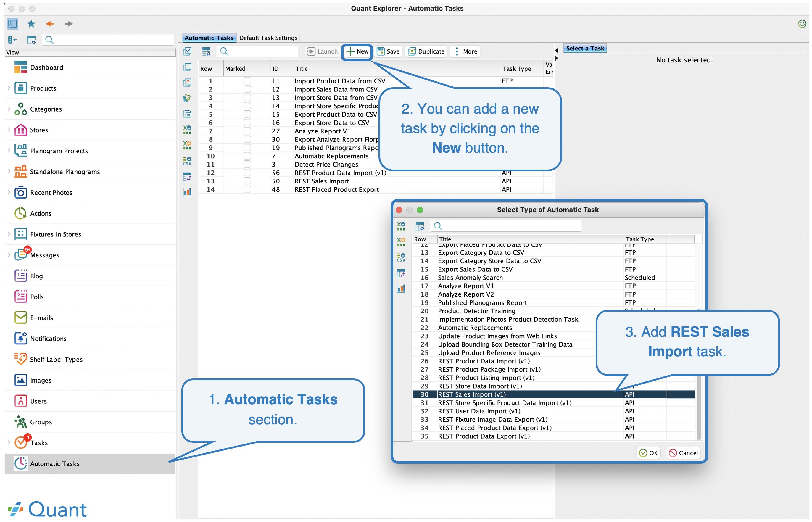Toggle the sidebar panel icon in top toolbar
Screen dimensions: 812x522
click(12, 24)
